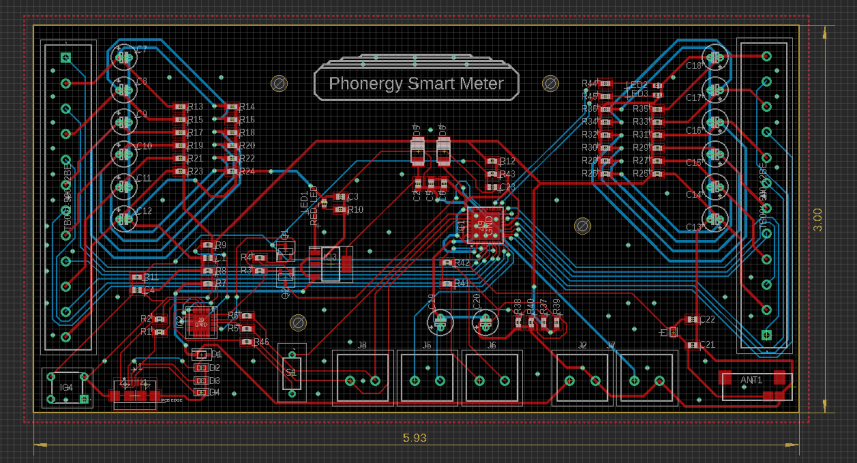Viewport: 857px width, 463px height.
Task: Select the capacitor C12 footprint
Action: [x=124, y=216]
